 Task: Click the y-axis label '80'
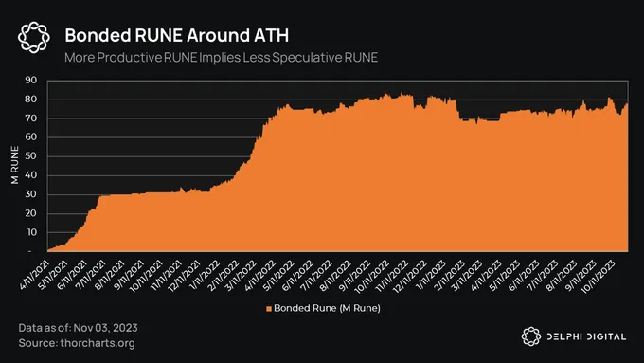tap(31, 100)
